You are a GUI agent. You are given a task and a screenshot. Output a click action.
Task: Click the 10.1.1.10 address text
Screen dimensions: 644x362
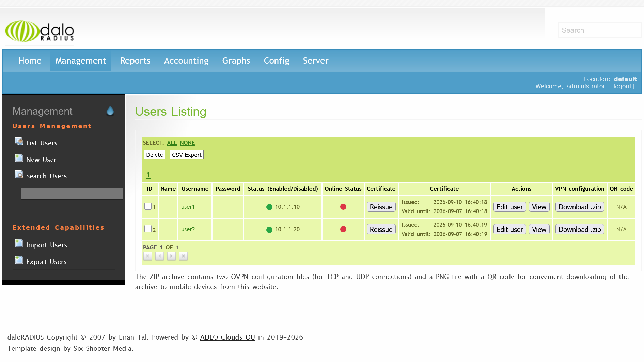[x=287, y=207]
